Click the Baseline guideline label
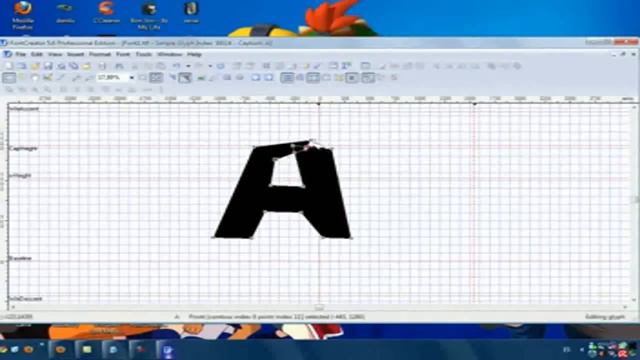Image resolution: width=640 pixels, height=360 pixels. pos(20,258)
